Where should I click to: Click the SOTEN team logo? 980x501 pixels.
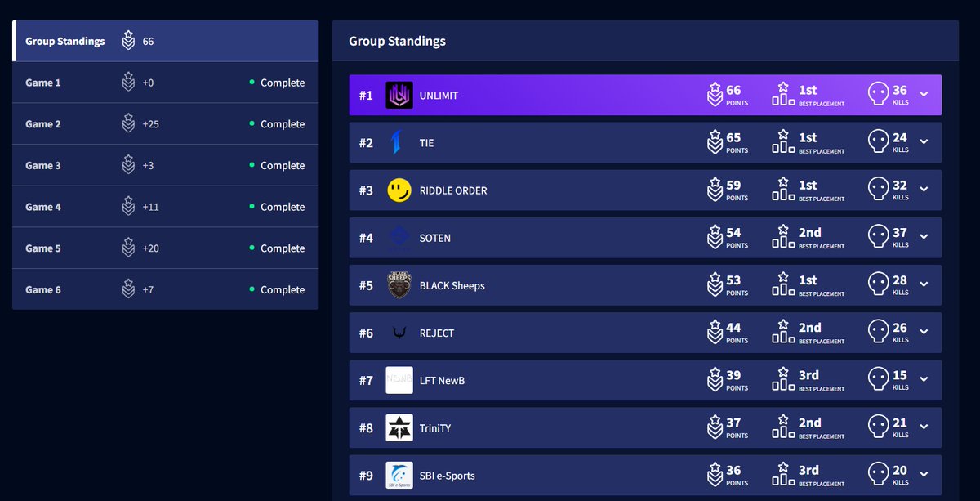click(x=399, y=238)
